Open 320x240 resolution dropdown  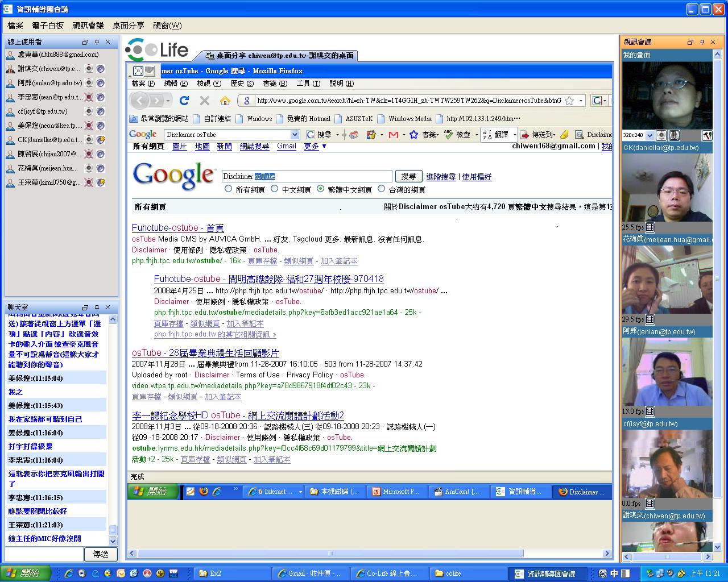pyautogui.click(x=650, y=135)
